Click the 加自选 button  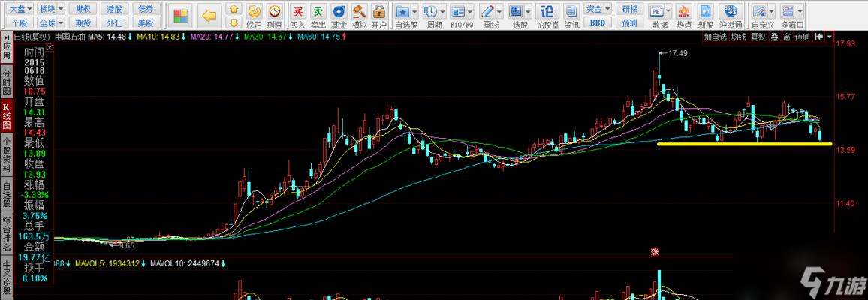pyautogui.click(x=715, y=37)
